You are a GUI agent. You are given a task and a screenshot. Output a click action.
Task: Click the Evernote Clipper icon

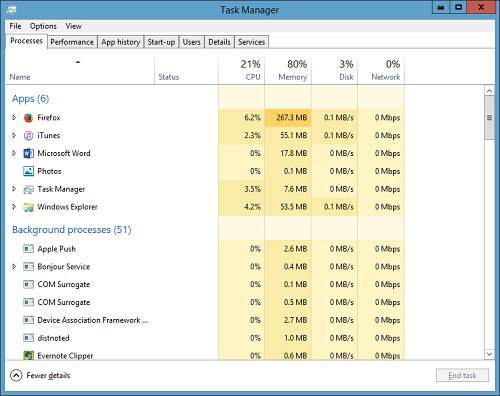click(28, 355)
